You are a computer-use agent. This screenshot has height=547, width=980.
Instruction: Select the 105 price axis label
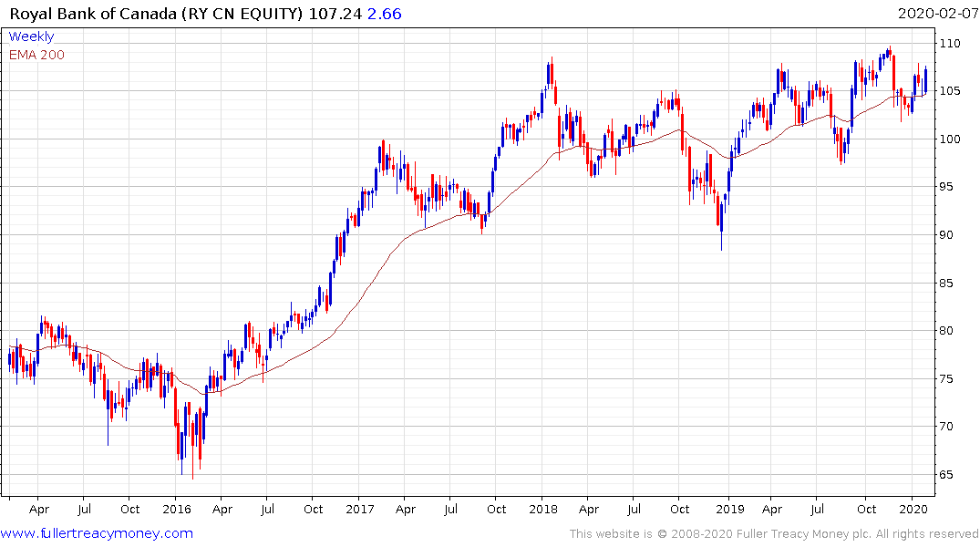950,91
